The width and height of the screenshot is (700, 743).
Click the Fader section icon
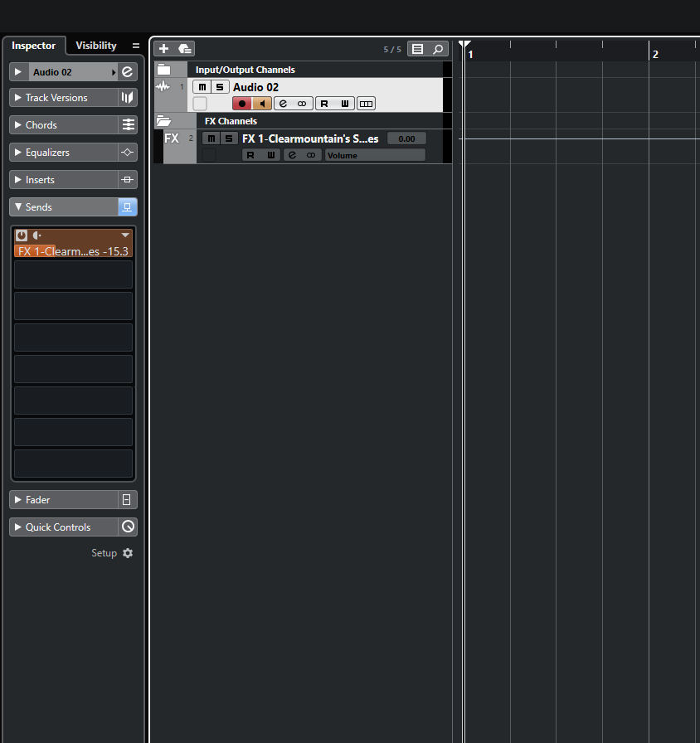coord(128,500)
